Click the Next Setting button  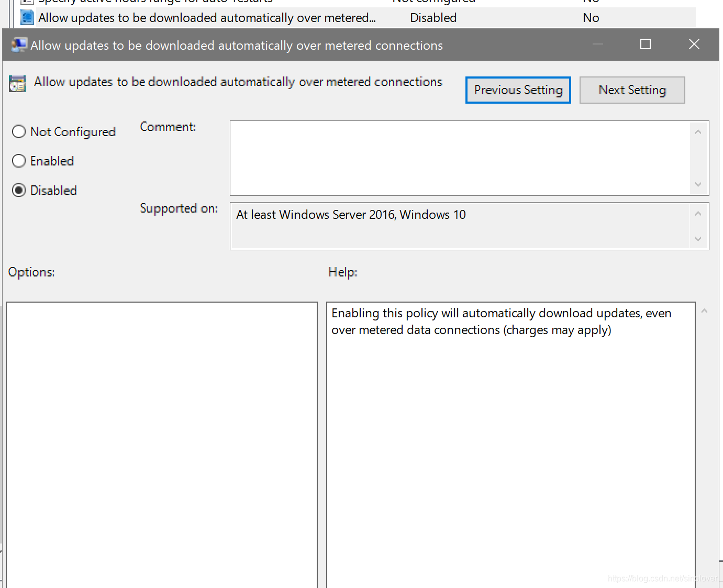pyautogui.click(x=632, y=90)
